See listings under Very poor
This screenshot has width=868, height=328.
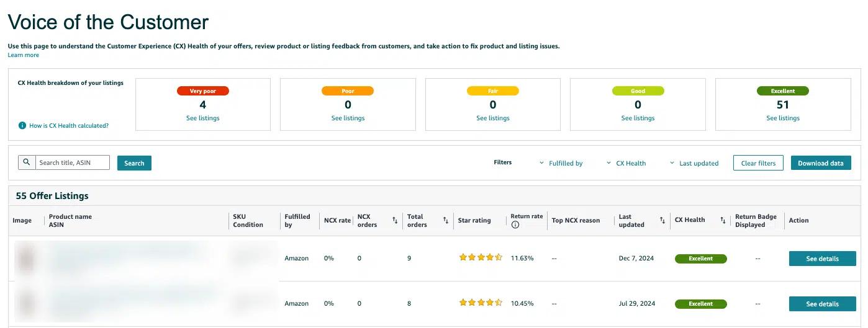pyautogui.click(x=203, y=118)
